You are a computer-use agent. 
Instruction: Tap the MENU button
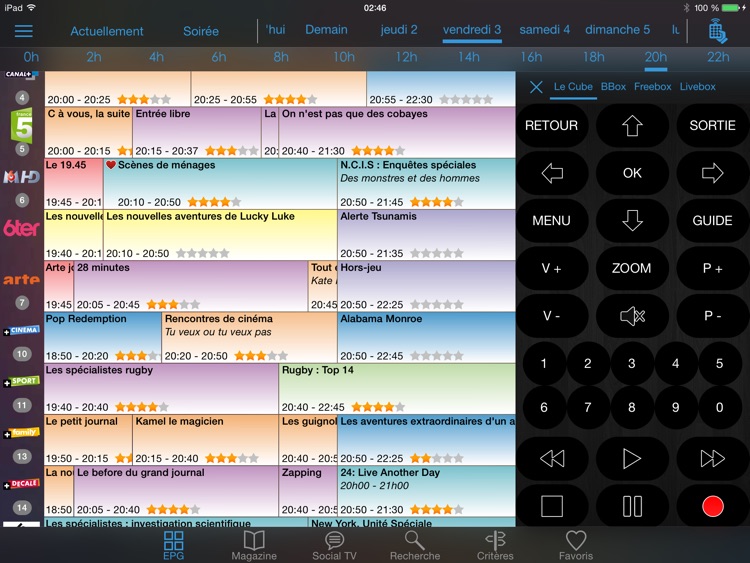coord(551,221)
